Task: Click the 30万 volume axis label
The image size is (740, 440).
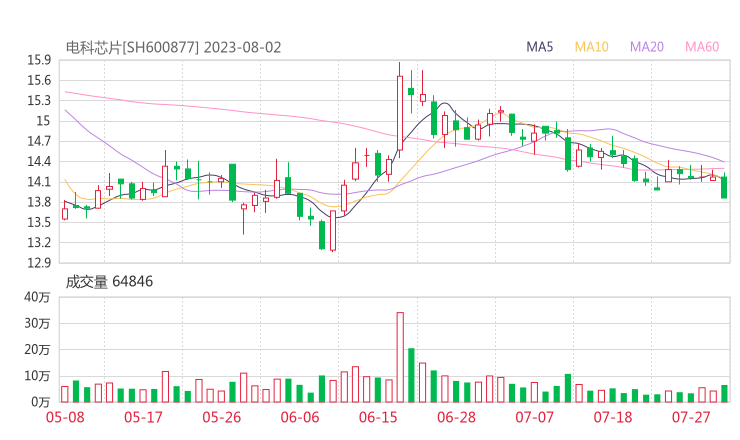Action: 37,324
